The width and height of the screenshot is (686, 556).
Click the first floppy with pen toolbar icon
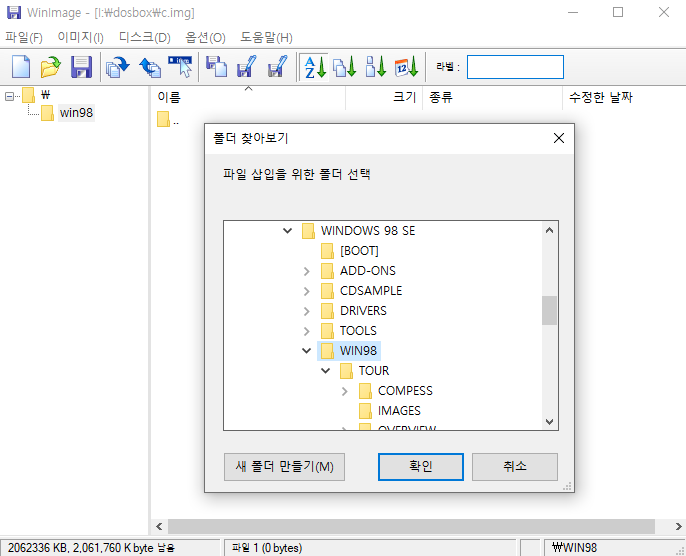click(x=247, y=67)
